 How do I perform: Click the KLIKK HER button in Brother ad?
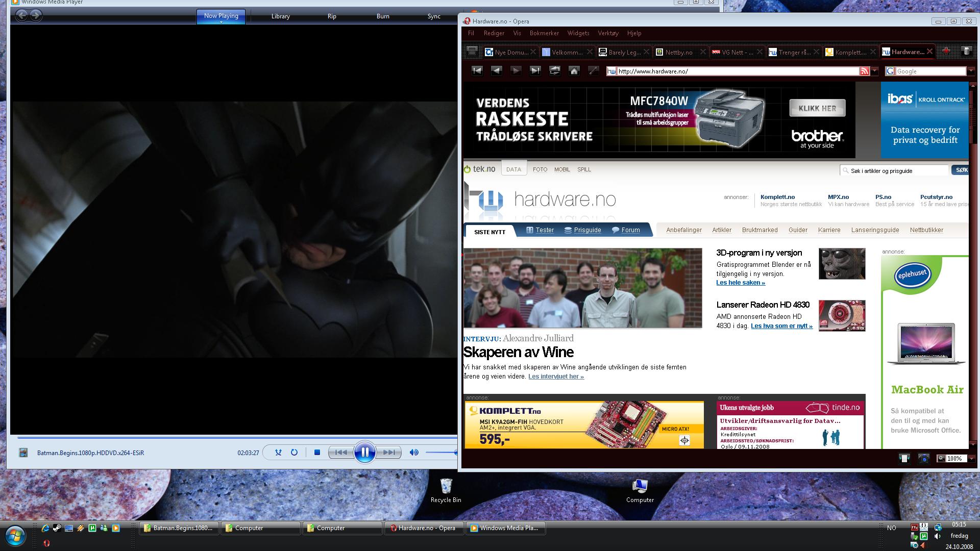(x=817, y=108)
